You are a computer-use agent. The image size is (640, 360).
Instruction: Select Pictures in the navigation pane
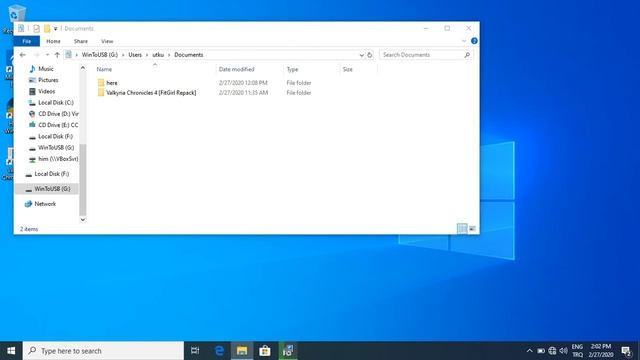tap(48, 80)
